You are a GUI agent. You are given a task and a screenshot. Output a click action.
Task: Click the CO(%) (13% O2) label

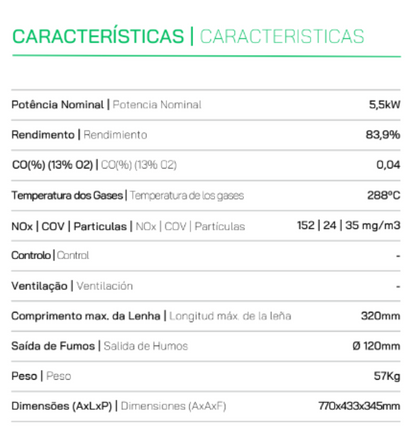(x=52, y=165)
